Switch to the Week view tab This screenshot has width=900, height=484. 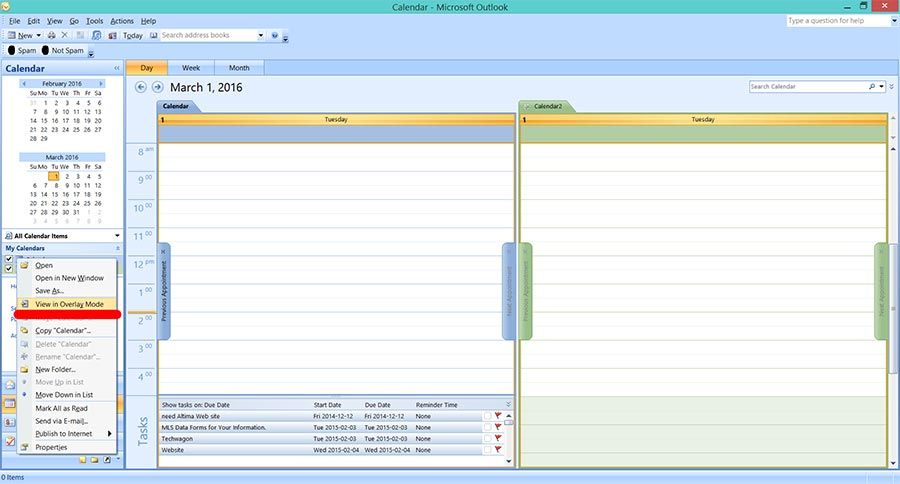(191, 68)
